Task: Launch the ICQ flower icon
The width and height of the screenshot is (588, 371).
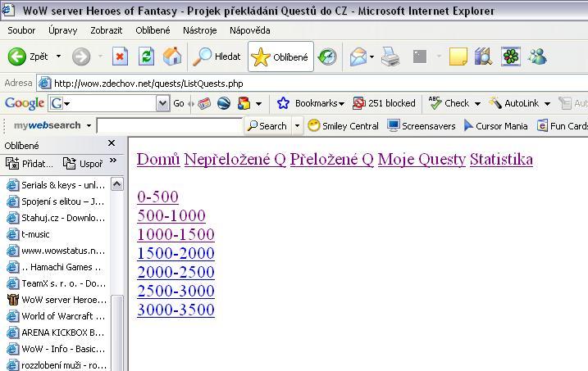Action: tap(511, 57)
